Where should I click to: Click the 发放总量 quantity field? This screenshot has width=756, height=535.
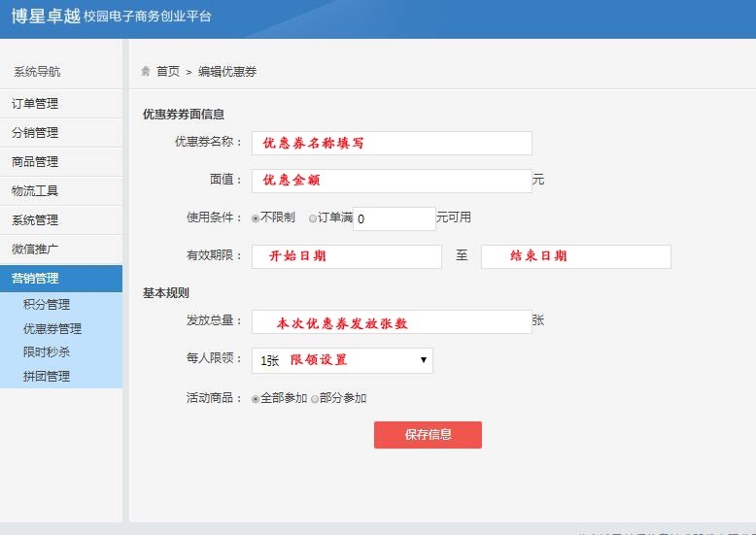[x=392, y=322]
